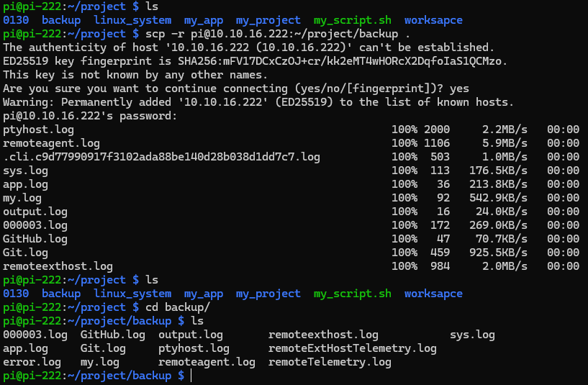
Task: Click the 0130 directory in first listing
Action: coord(16,20)
